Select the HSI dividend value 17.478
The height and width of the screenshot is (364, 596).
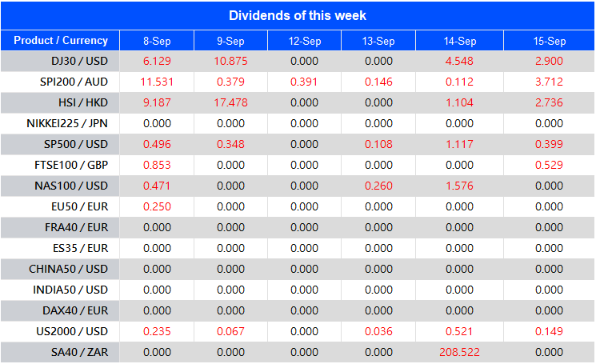[x=230, y=103]
